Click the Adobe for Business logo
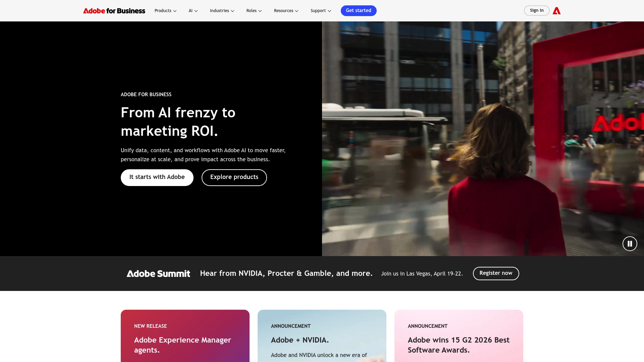The height and width of the screenshot is (362, 644). (114, 11)
